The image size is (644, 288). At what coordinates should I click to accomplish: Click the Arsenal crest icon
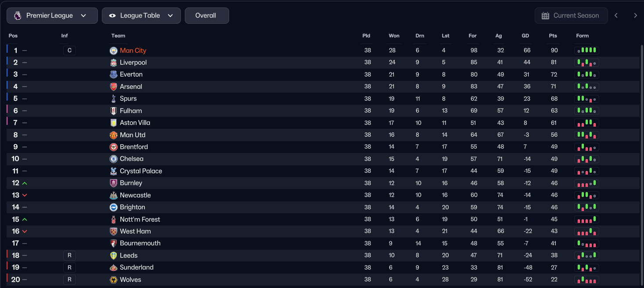click(x=114, y=87)
